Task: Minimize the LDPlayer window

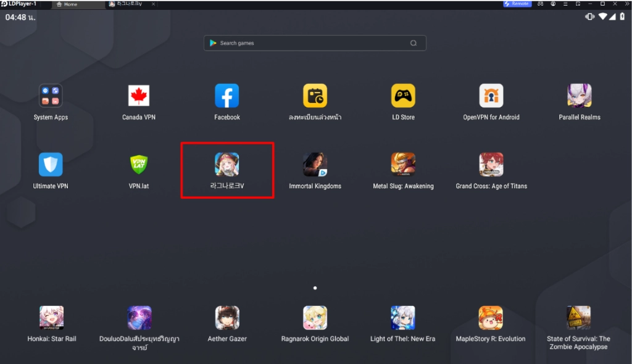Action: [x=590, y=4]
